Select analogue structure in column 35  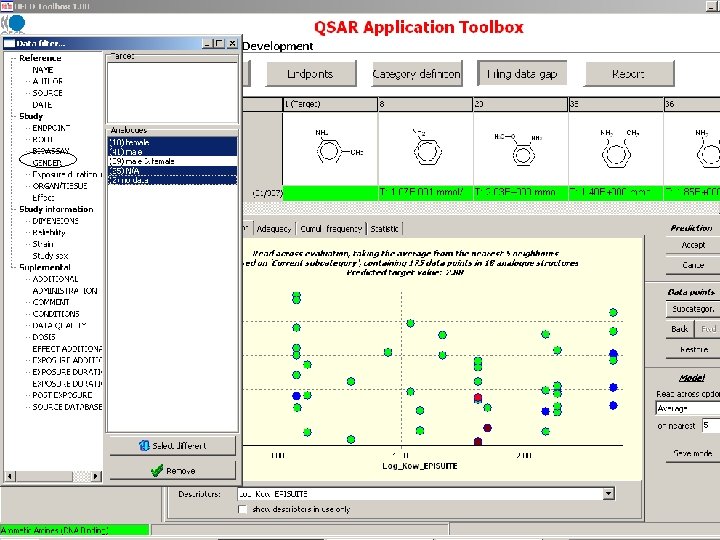616,148
